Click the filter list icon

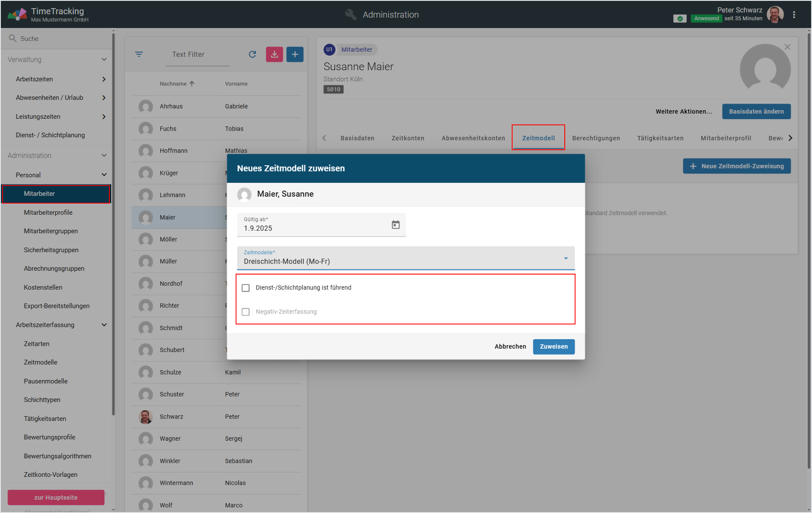[x=139, y=54]
